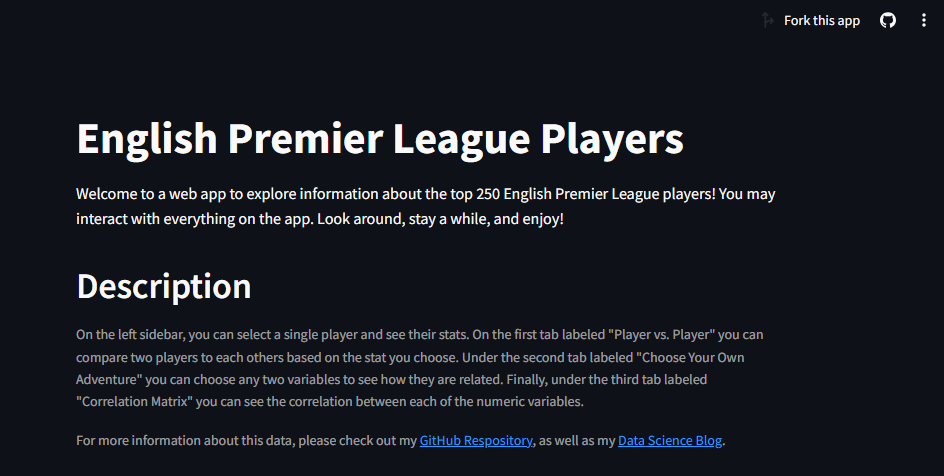This screenshot has height=476, width=944.
Task: Click the Description heading
Action: click(x=164, y=286)
